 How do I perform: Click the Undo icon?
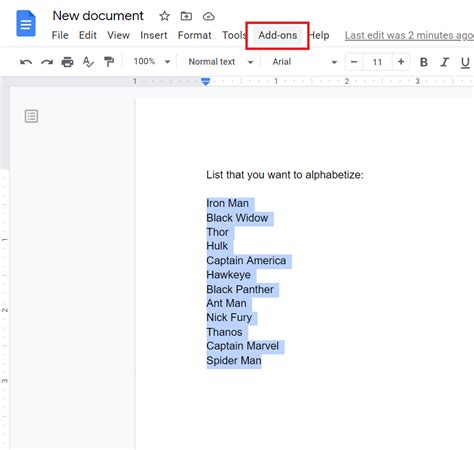[x=26, y=62]
